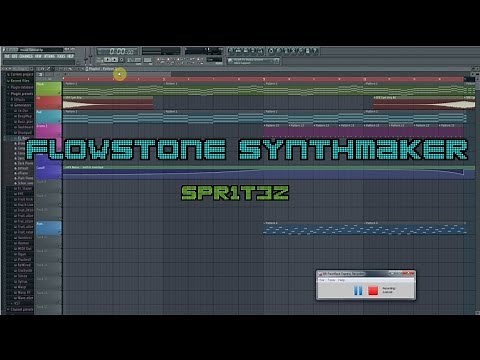Select the red second playlist track header
480x360 pixels.
click(x=49, y=103)
